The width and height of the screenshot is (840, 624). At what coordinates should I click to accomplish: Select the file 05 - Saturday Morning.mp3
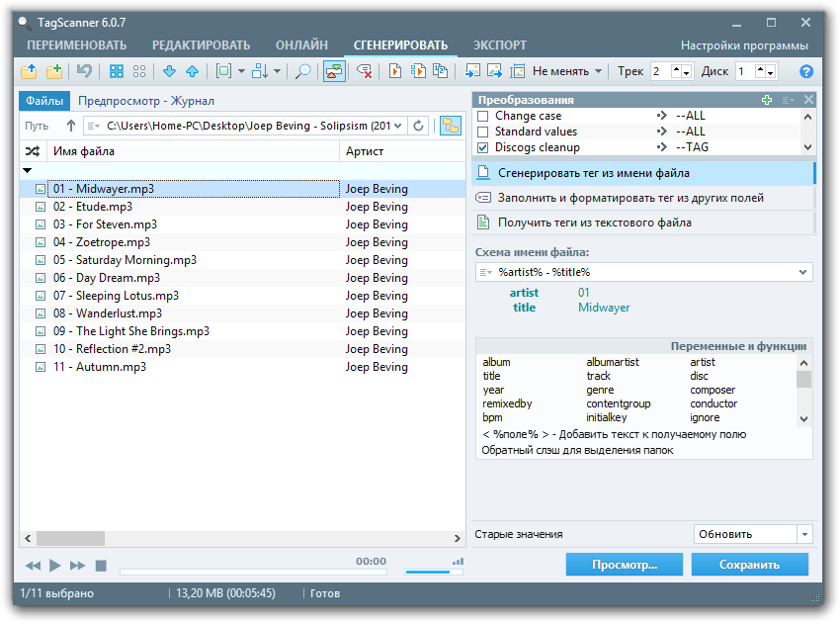125,260
